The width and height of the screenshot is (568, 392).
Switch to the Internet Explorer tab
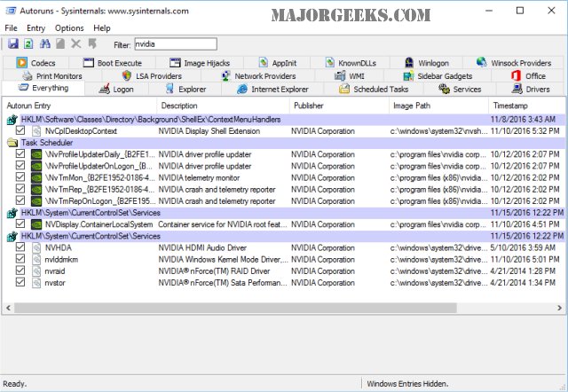point(272,89)
